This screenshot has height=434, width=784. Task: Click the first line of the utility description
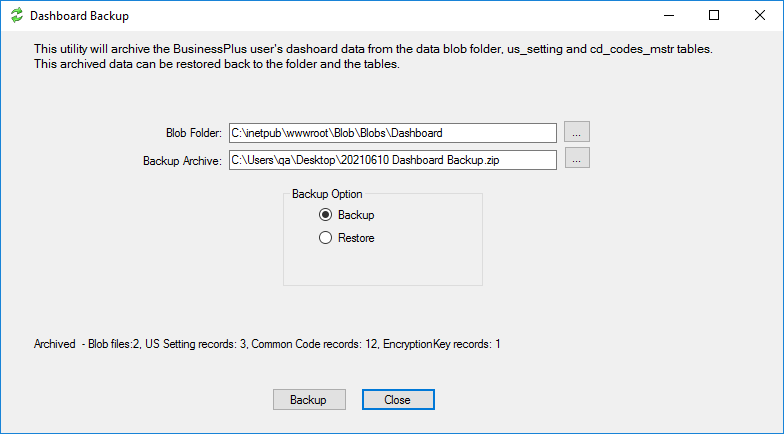click(x=372, y=49)
